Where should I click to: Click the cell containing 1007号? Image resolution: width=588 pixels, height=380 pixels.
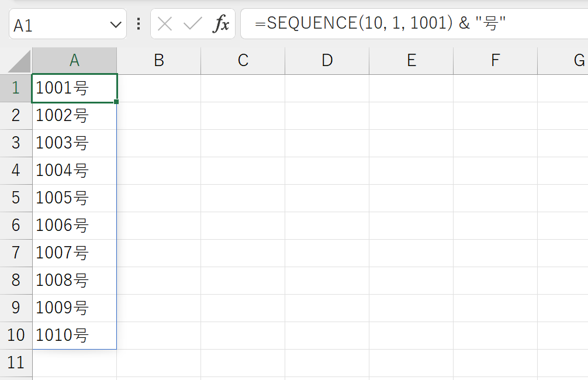(75, 253)
